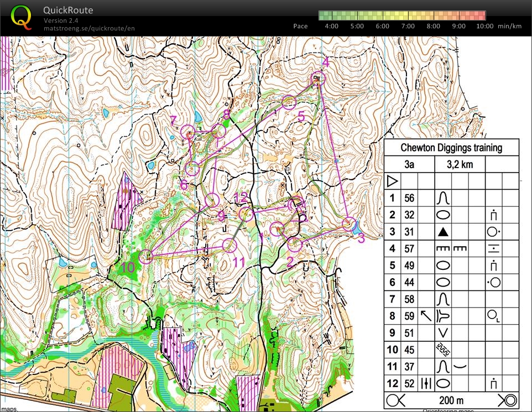532x412 pixels.
Task: Click the start triangle symbol in the table
Action: 392,181
